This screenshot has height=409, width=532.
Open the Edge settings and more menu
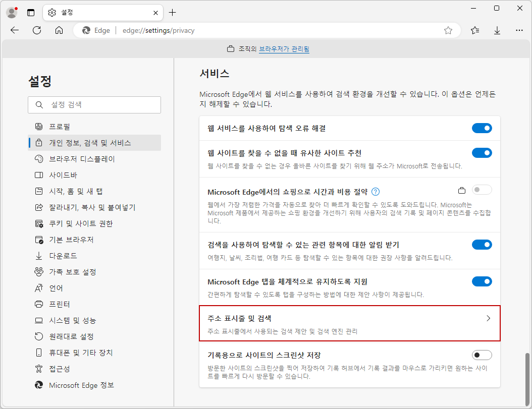[x=519, y=31]
